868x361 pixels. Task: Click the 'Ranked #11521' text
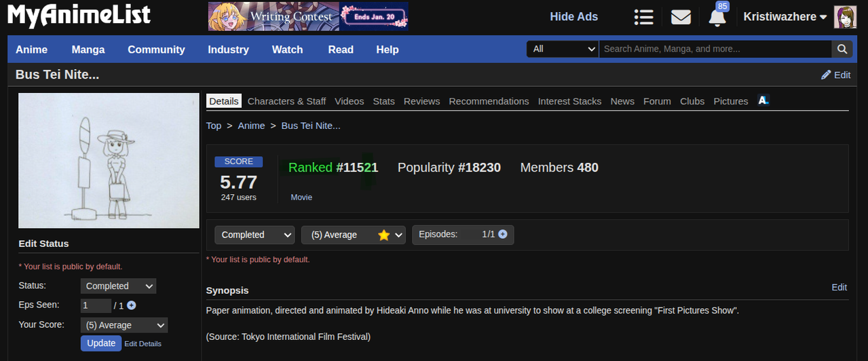333,168
